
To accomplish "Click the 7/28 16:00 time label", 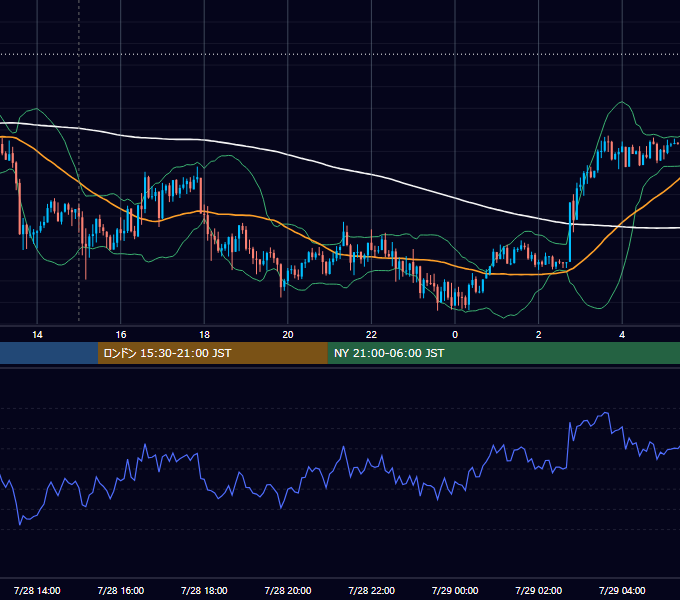I will click(x=121, y=590).
